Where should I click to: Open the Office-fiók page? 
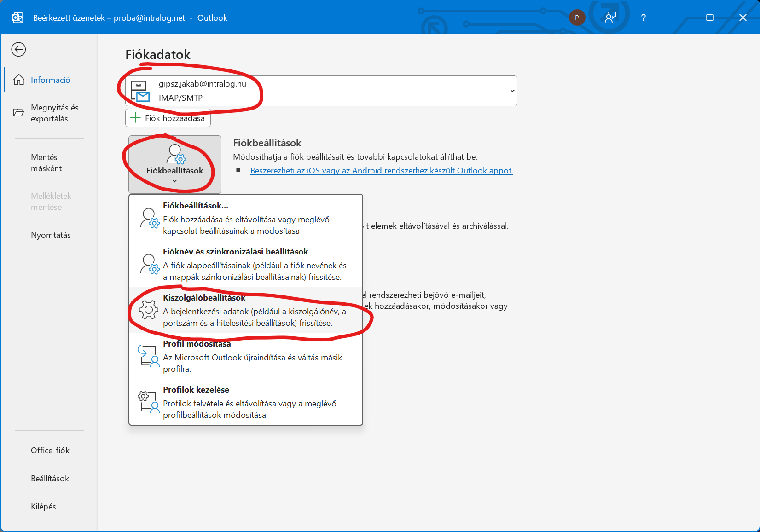tap(50, 451)
